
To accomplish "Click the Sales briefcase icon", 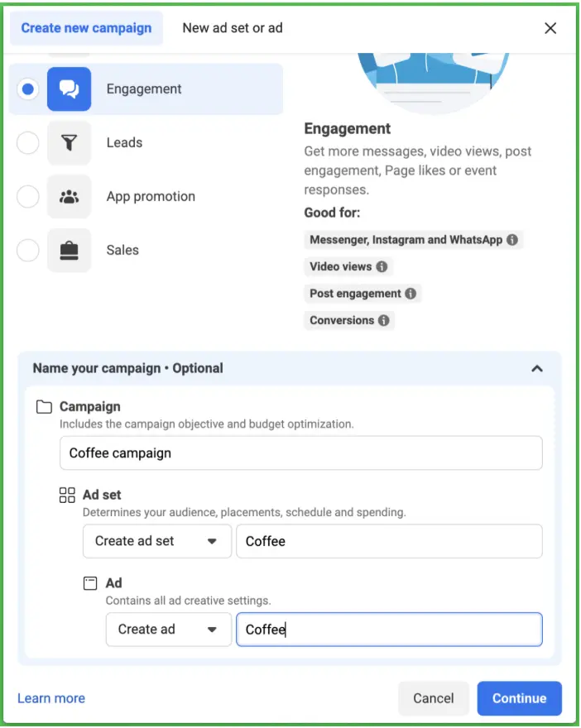I will (69, 250).
